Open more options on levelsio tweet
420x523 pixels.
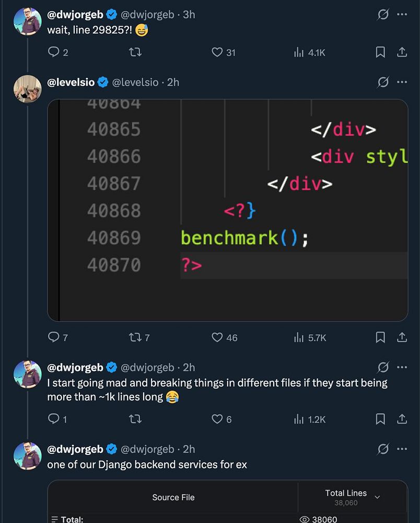pyautogui.click(x=402, y=82)
